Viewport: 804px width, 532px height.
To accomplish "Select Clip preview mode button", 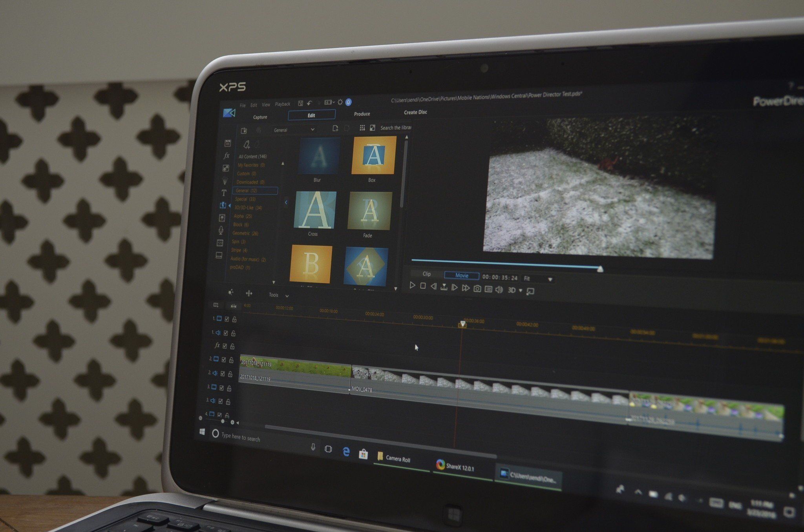I will point(427,274).
